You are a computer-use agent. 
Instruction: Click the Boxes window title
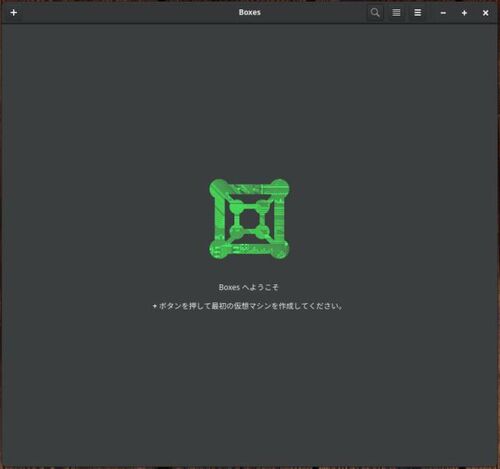[x=250, y=12]
